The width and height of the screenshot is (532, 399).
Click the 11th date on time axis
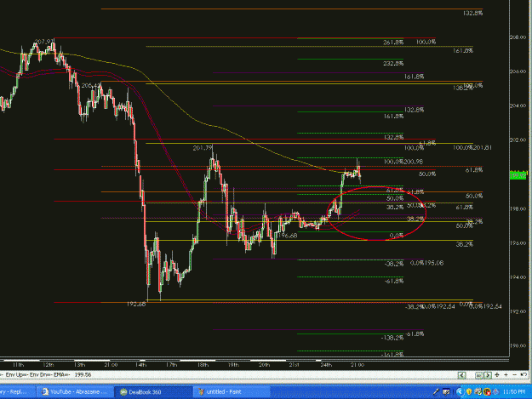pos(18,365)
